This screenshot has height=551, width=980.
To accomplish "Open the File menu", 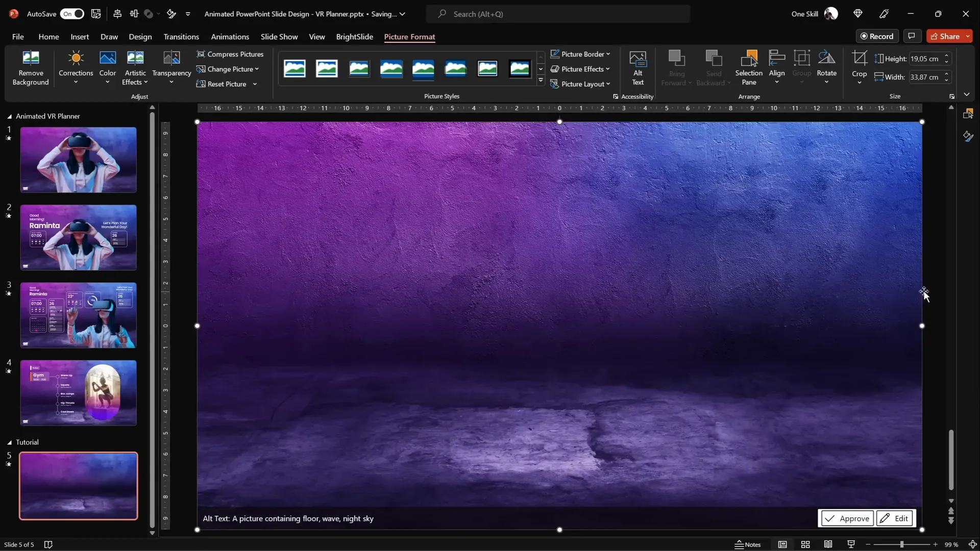I will tap(18, 37).
